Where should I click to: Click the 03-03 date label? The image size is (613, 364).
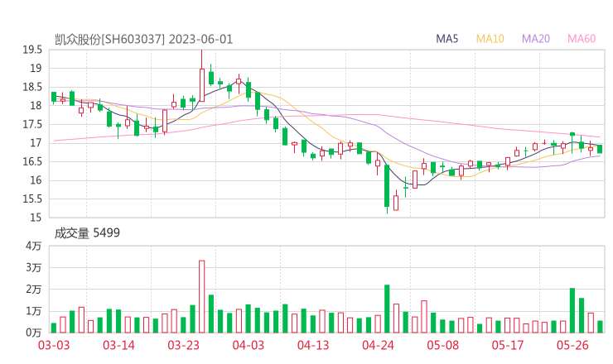pyautogui.click(x=54, y=345)
